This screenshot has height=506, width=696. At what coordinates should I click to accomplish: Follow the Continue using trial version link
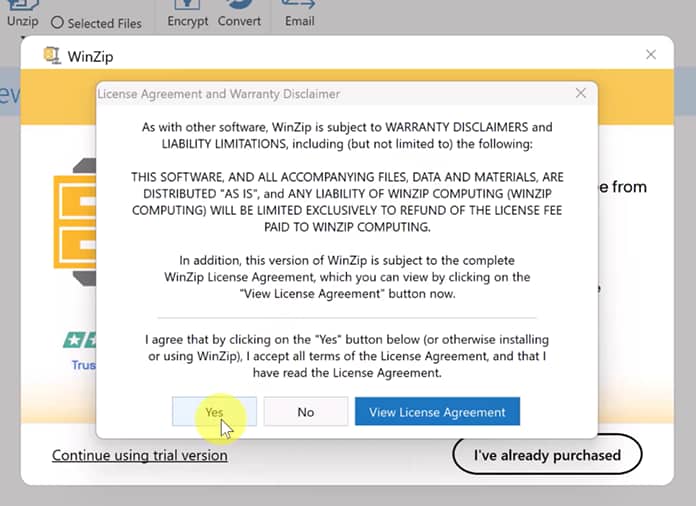click(139, 455)
